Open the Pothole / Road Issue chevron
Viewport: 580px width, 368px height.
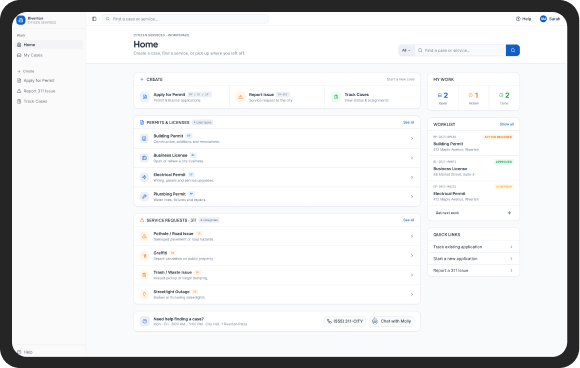click(412, 236)
